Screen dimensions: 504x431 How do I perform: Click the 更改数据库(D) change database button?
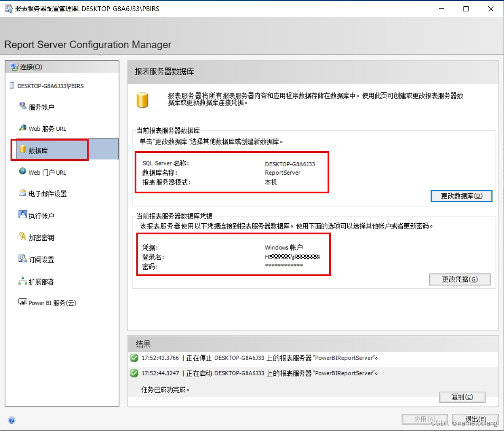pyautogui.click(x=461, y=196)
